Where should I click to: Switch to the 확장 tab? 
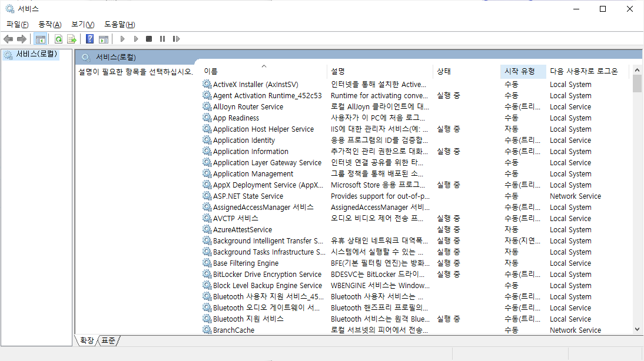point(87,340)
